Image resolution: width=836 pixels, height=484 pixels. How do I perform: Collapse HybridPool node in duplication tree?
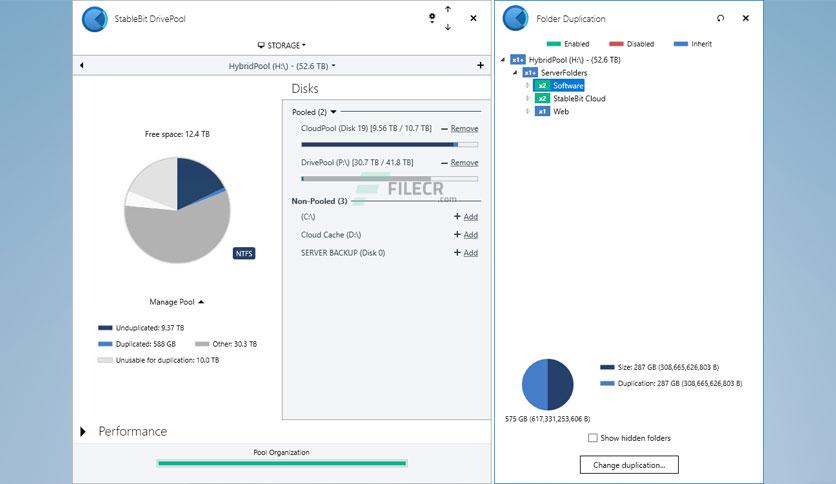point(503,60)
